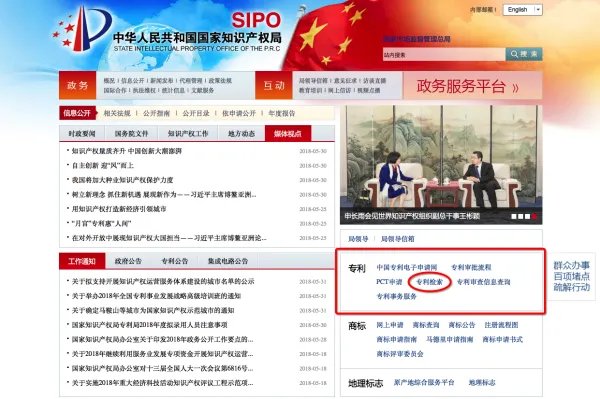Image resolution: width=600 pixels, height=399 pixels.
Task: Open notice 国家知识产权局专利局2018年度拟录用人员注意事项
Action: tap(150, 325)
